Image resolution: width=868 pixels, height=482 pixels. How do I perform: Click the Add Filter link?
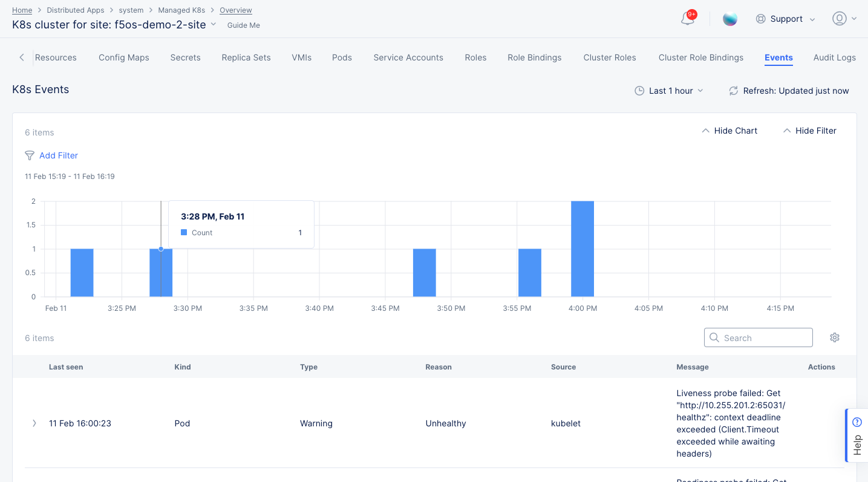(59, 155)
